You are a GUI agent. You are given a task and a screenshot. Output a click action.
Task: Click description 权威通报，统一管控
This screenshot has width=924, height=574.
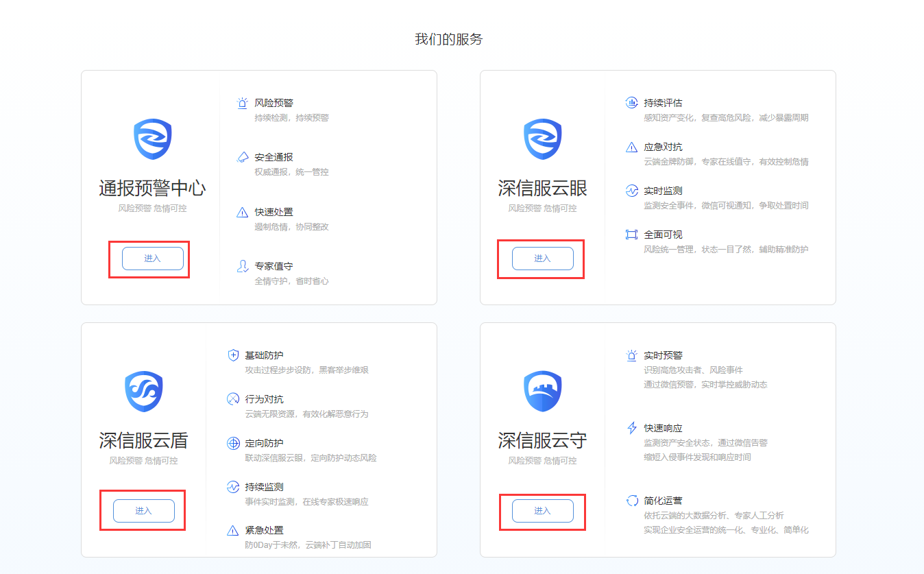[291, 172]
